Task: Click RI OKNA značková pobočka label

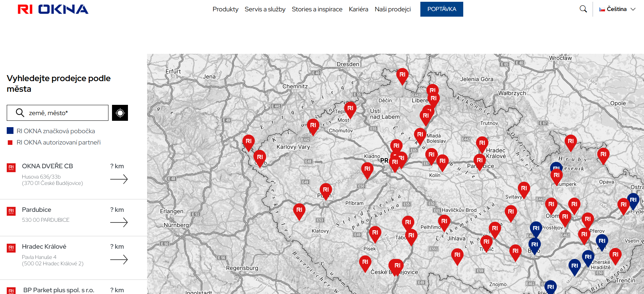Action: (x=56, y=131)
